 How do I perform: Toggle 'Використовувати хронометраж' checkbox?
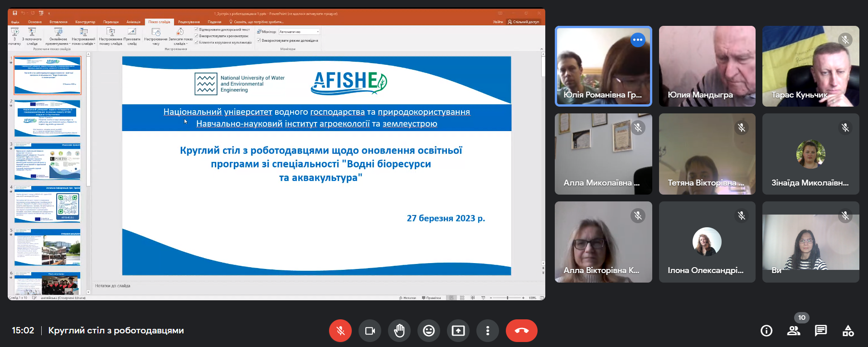(x=196, y=36)
